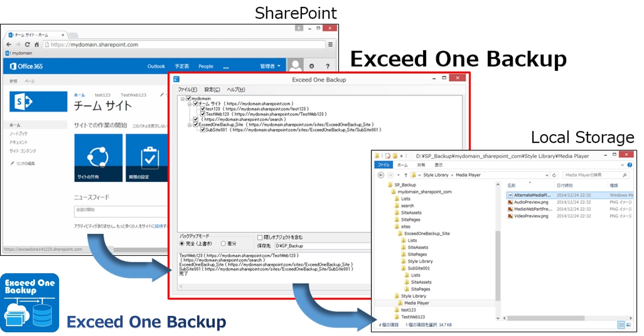The height and width of the screenshot is (336, 644).
Task: Click the Explorer folder tree vertical scrollbar
Action: tap(498, 266)
